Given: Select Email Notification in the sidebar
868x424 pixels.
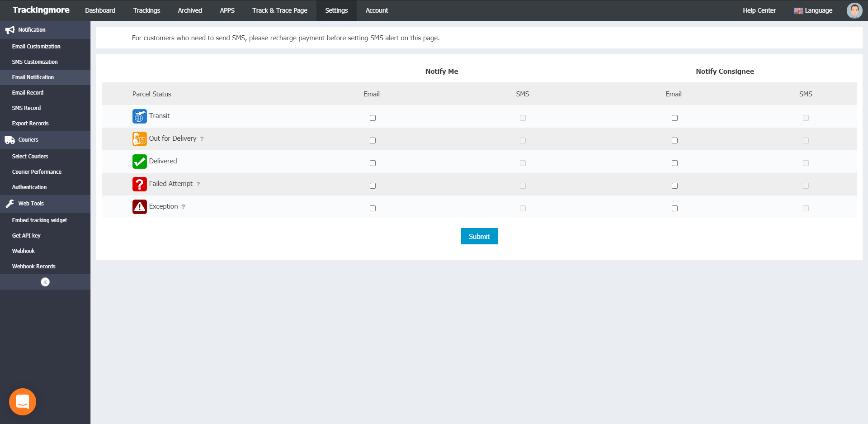Looking at the screenshot, I should [45, 77].
